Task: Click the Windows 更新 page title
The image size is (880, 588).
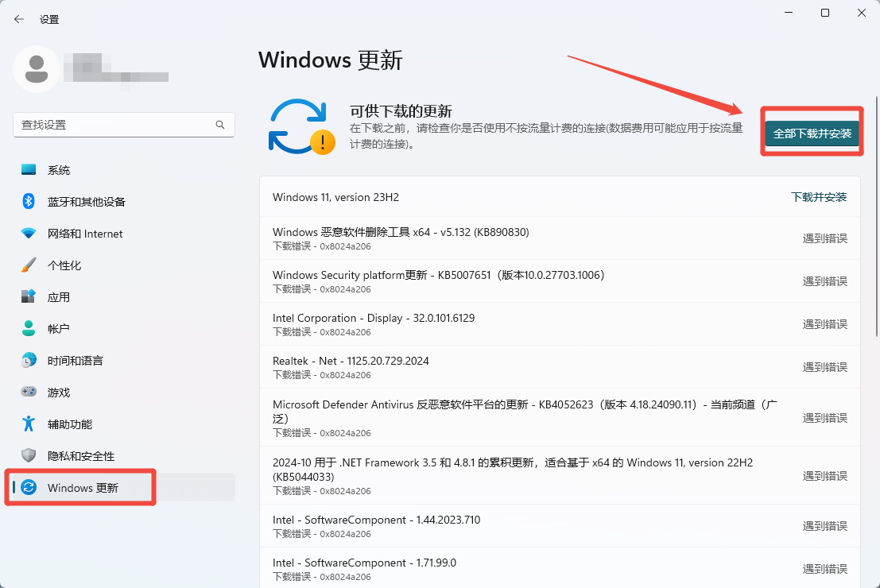Action: 331,60
